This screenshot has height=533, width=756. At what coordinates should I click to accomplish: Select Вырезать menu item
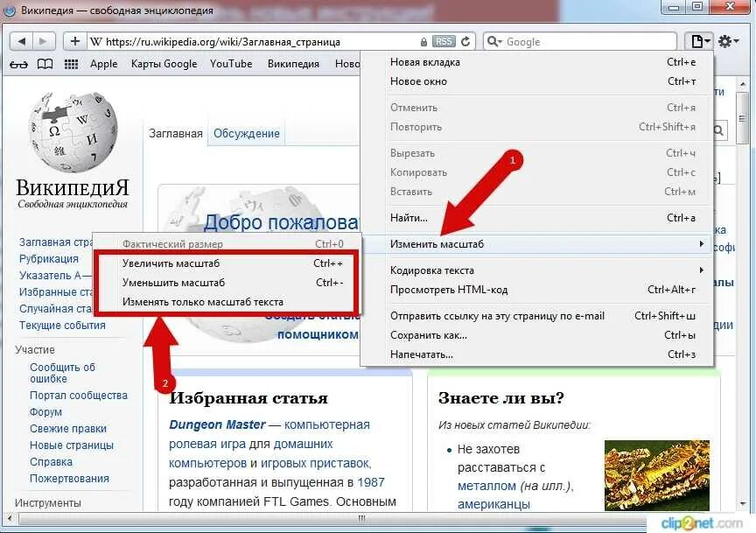click(537, 153)
